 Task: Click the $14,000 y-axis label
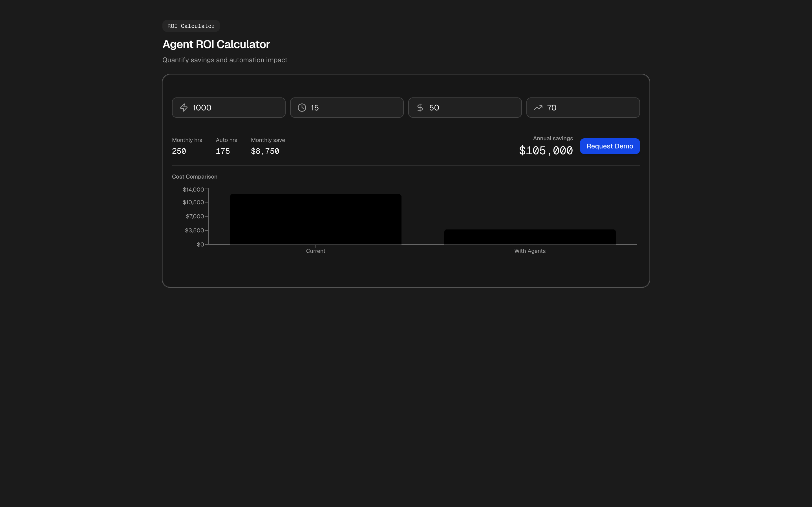[193, 190]
